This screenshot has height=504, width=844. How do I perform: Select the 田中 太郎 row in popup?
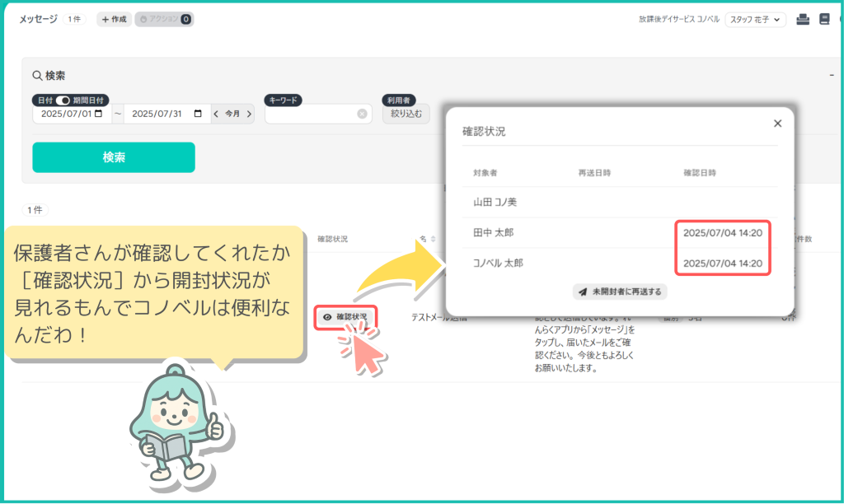pos(495,233)
